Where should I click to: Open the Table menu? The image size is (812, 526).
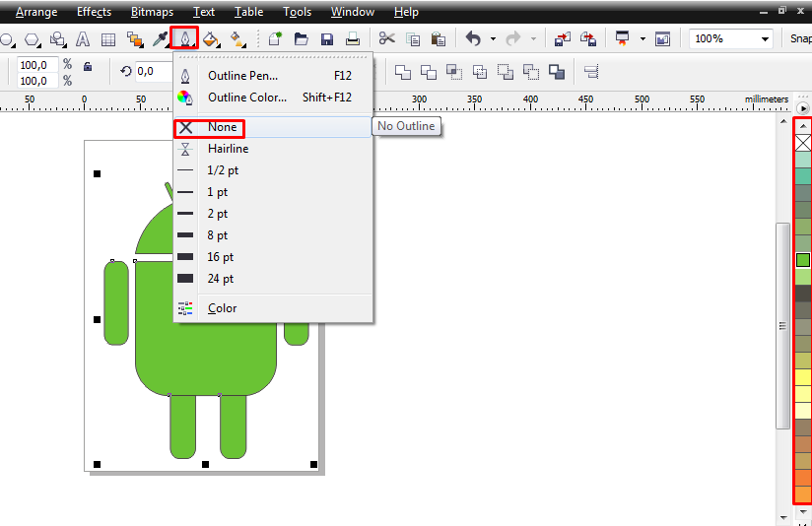tap(248, 12)
